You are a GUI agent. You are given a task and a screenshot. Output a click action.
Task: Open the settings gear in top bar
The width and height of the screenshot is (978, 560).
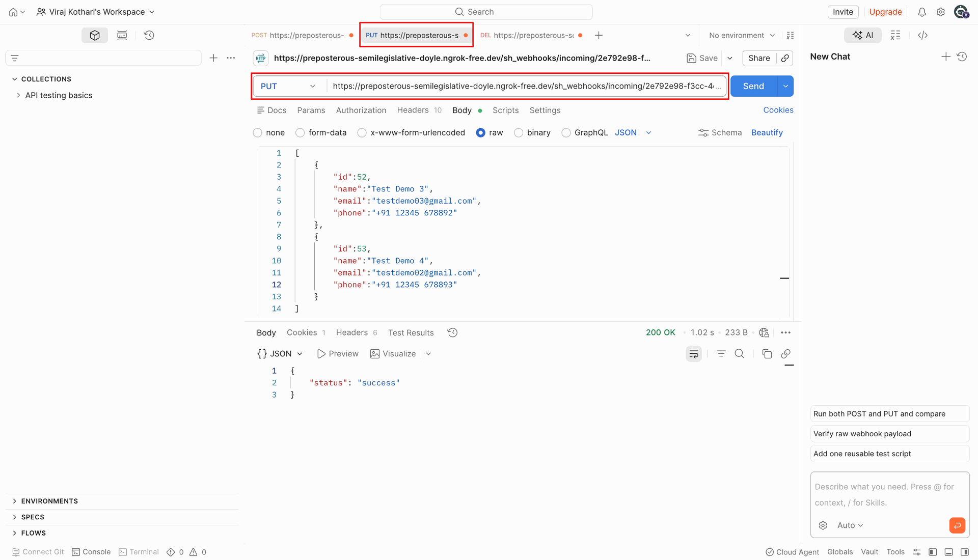(941, 12)
